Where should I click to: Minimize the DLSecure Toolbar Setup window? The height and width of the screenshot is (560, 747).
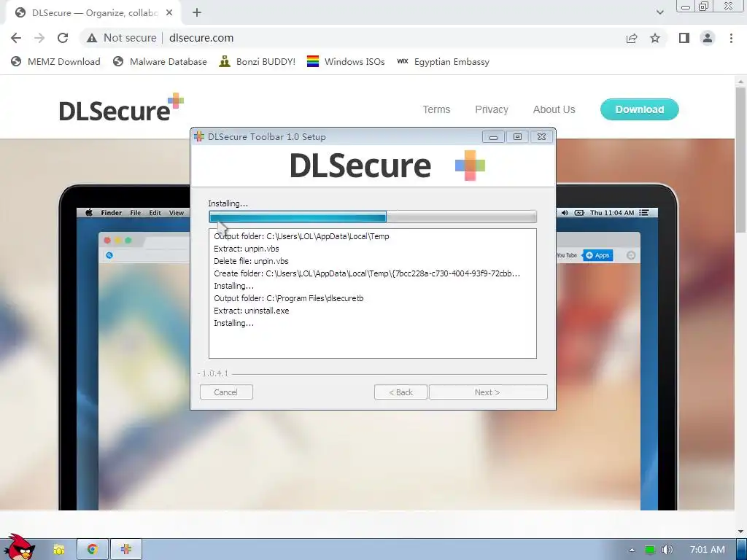click(494, 137)
